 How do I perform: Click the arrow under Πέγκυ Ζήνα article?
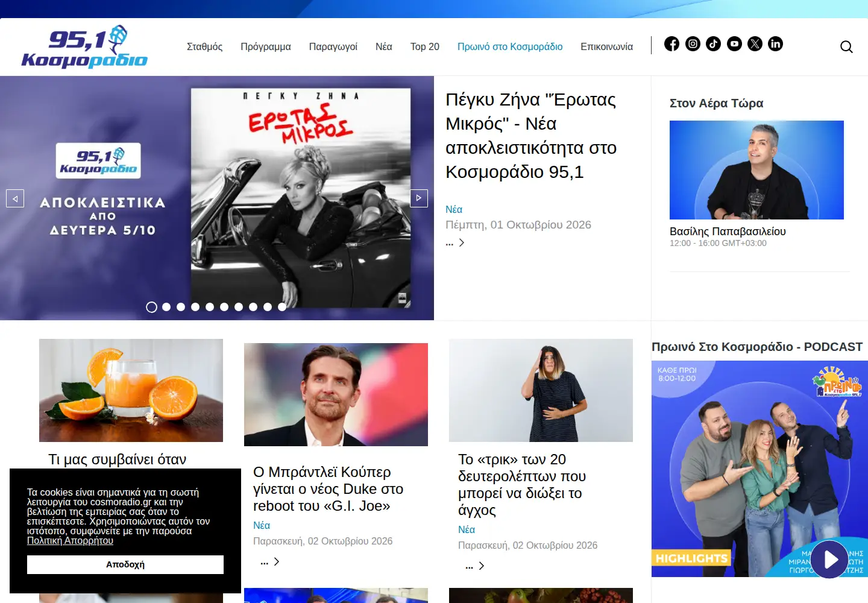pyautogui.click(x=462, y=242)
